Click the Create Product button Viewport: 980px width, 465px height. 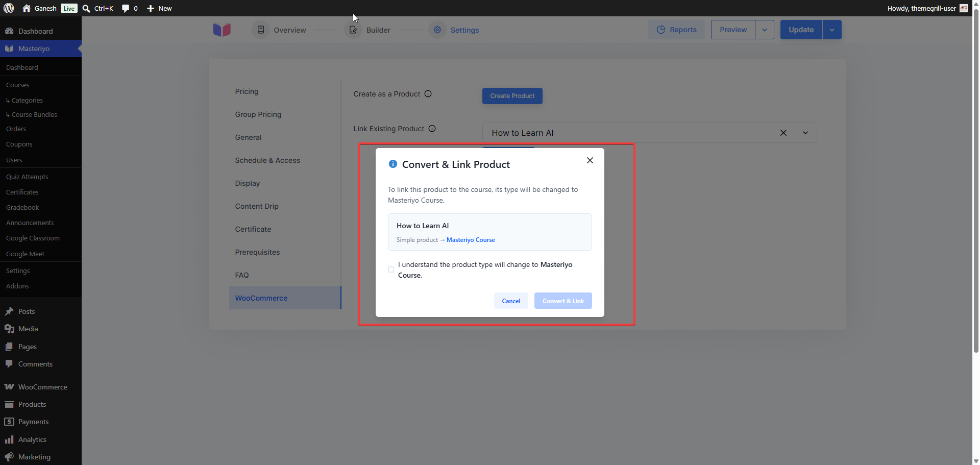pos(512,96)
